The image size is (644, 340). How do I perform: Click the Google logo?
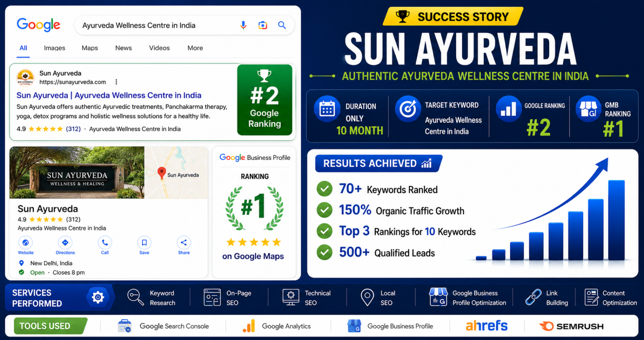pos(38,25)
